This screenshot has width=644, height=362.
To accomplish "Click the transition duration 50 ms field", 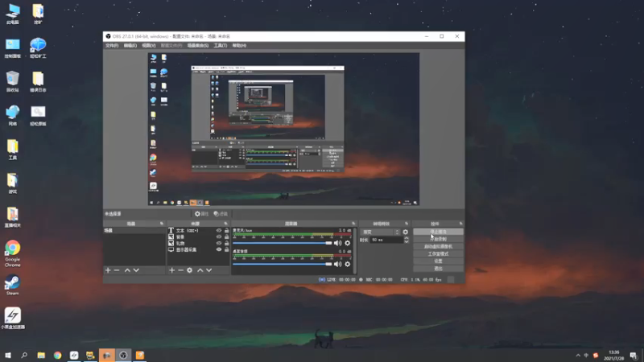I will click(x=386, y=240).
